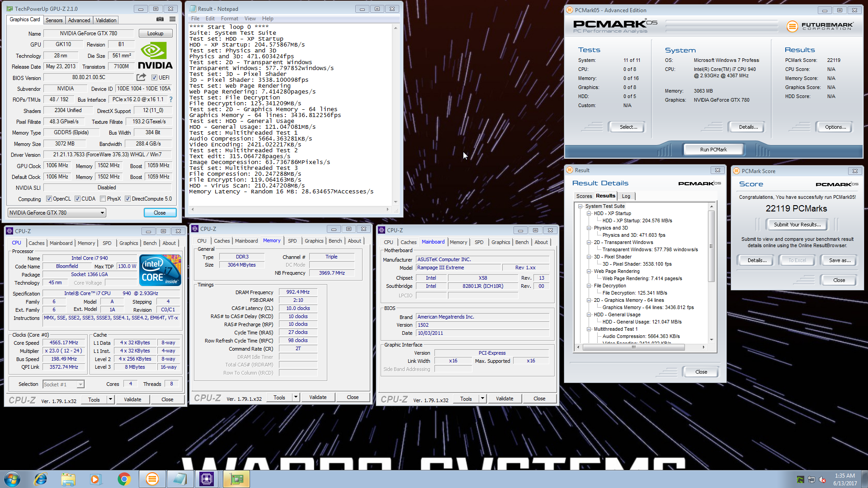Switch to Validation tab in GPU-Z
Image resolution: width=868 pixels, height=488 pixels.
[106, 20]
